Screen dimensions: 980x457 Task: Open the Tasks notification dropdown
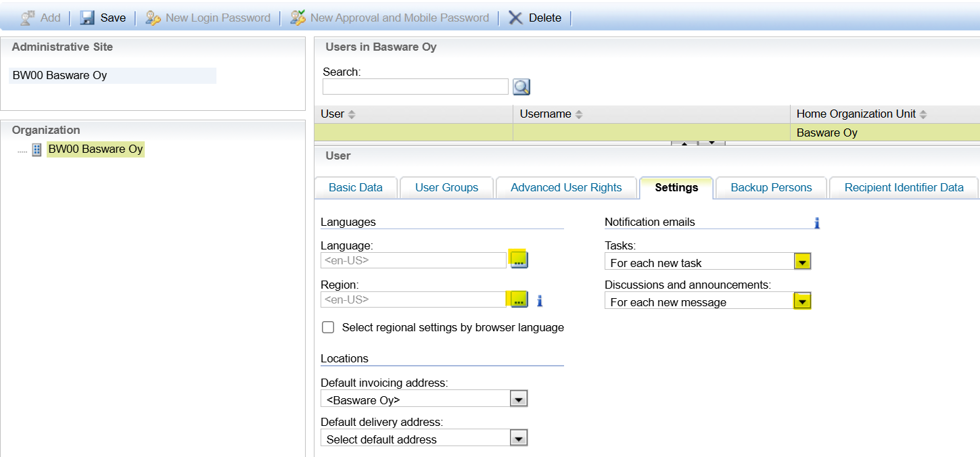pos(802,262)
